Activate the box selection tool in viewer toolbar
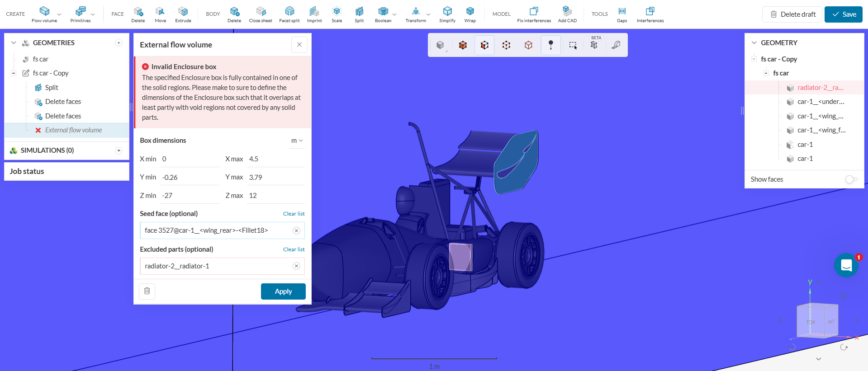 click(573, 45)
